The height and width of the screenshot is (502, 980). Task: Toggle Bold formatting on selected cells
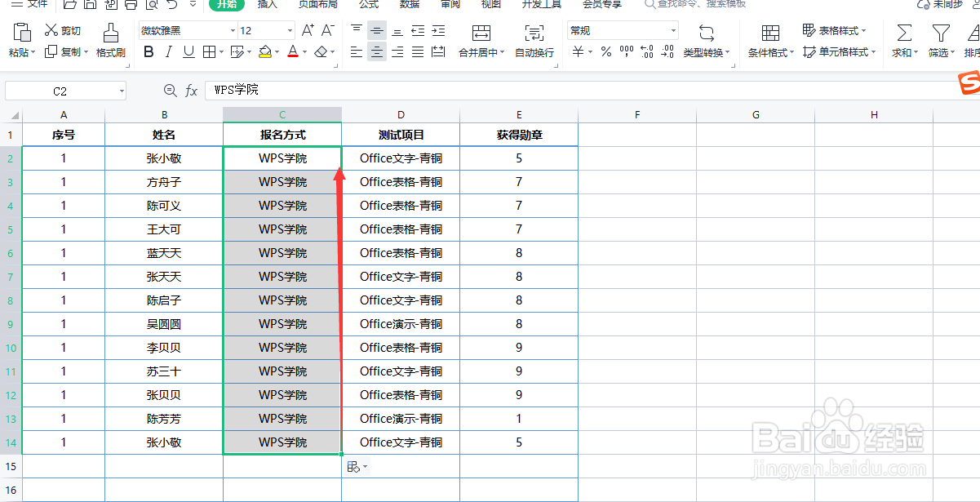(148, 51)
